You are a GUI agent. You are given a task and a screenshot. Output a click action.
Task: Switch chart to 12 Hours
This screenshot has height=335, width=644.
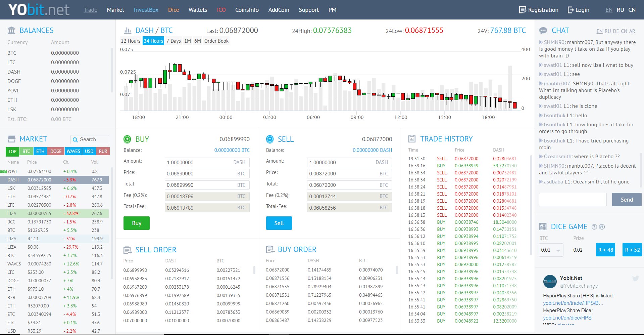[131, 41]
